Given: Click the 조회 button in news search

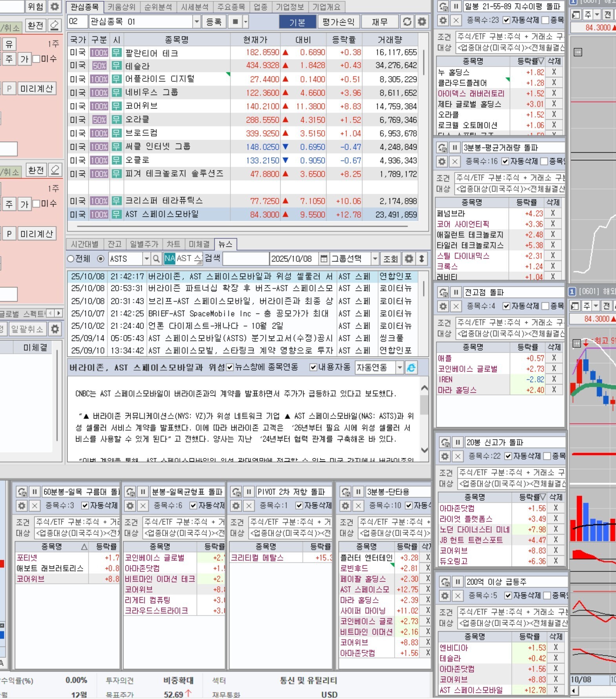Looking at the screenshot, I should (390, 259).
